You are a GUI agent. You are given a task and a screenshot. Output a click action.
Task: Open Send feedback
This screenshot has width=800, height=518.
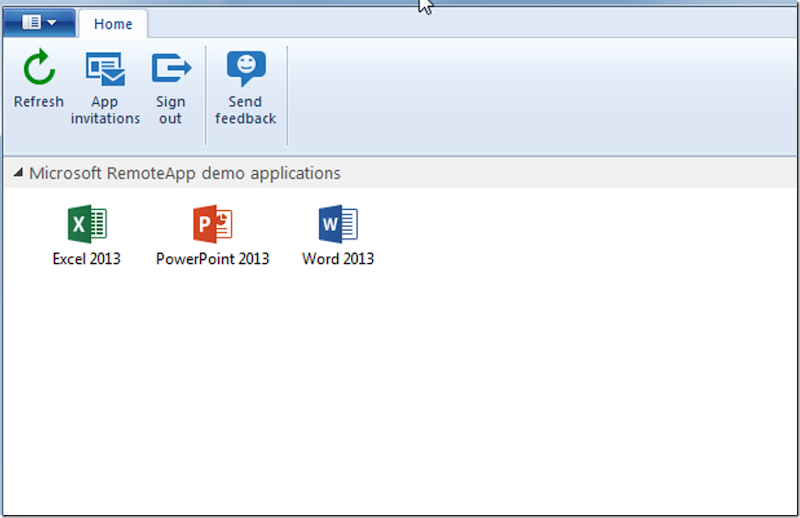click(245, 88)
